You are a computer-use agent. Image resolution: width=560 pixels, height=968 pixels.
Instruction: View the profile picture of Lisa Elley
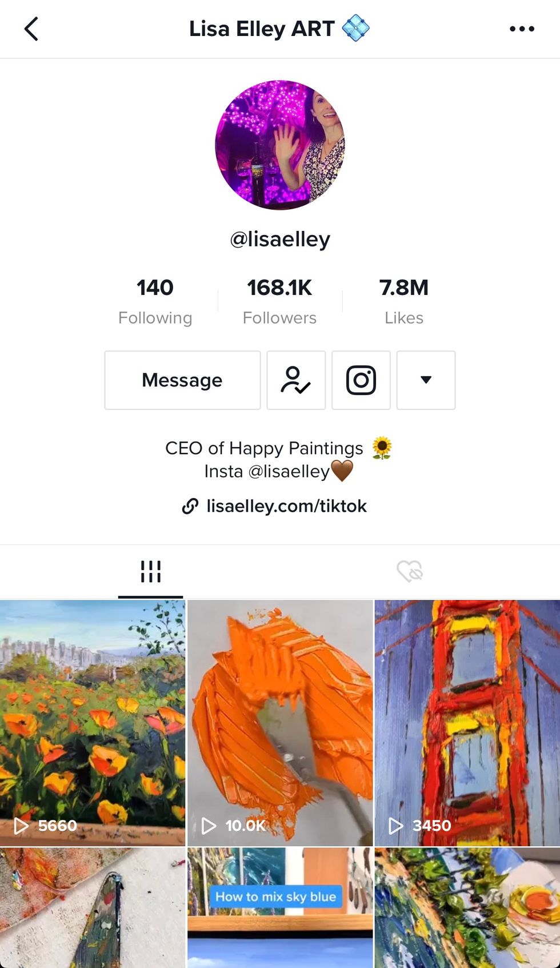click(x=280, y=145)
